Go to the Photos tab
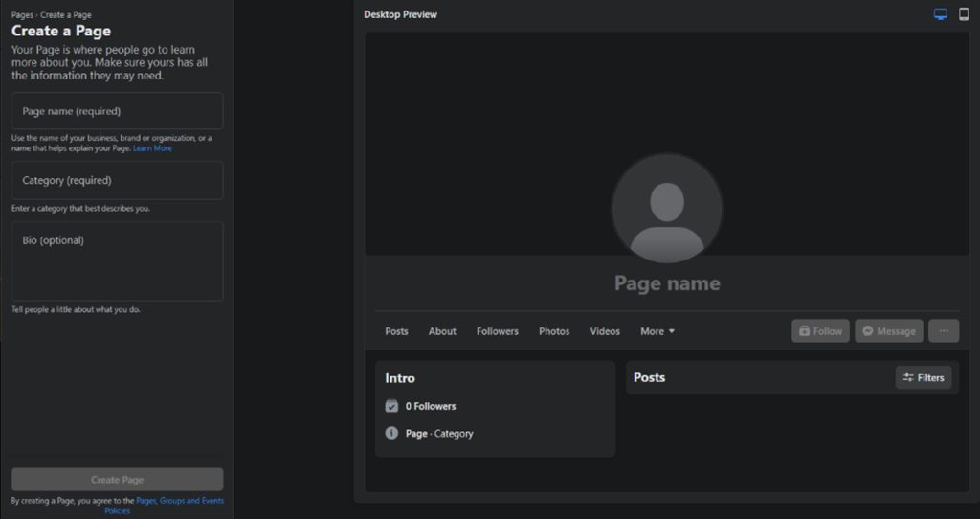 pyautogui.click(x=554, y=331)
